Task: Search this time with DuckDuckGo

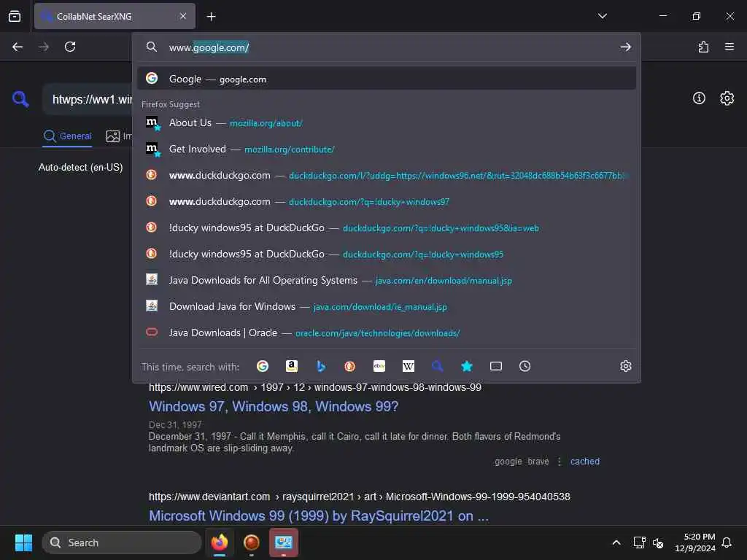Action: pos(349,366)
